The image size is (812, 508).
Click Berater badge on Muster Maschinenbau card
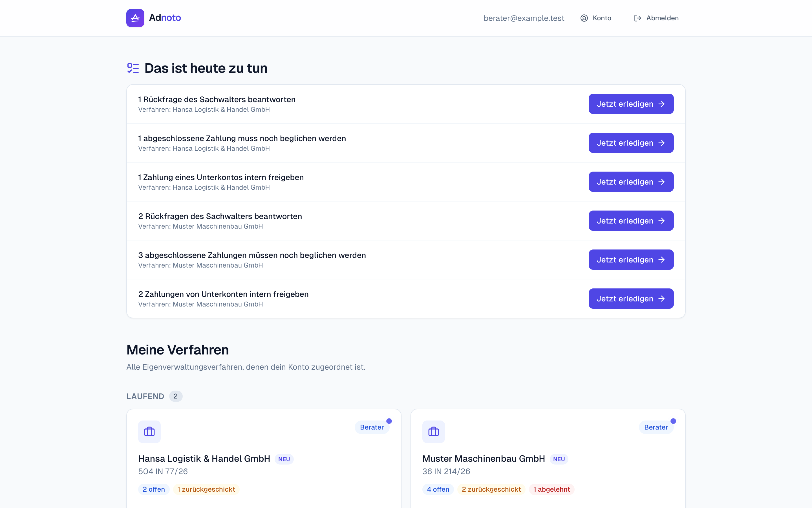tap(656, 427)
